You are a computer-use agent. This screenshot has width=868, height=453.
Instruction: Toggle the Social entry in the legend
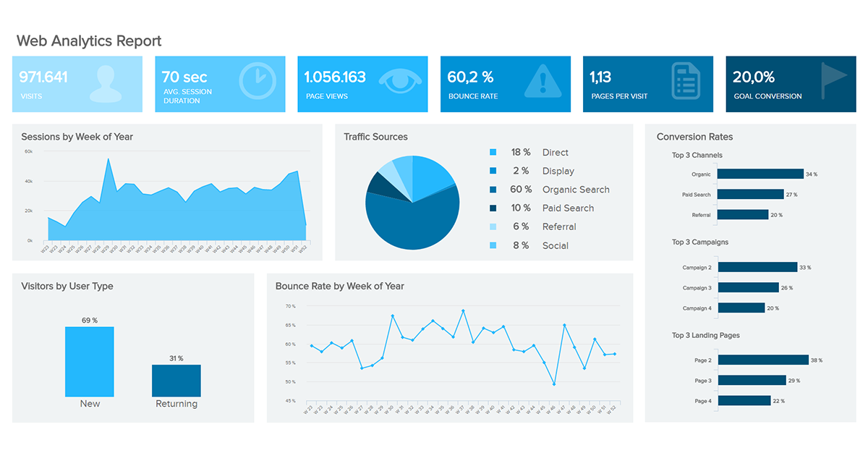(555, 245)
